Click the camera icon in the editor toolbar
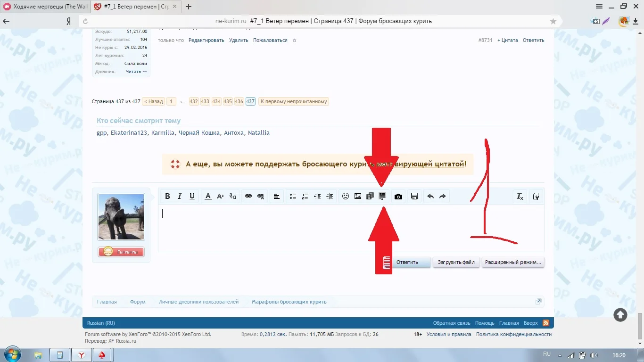644x362 pixels. click(x=398, y=197)
